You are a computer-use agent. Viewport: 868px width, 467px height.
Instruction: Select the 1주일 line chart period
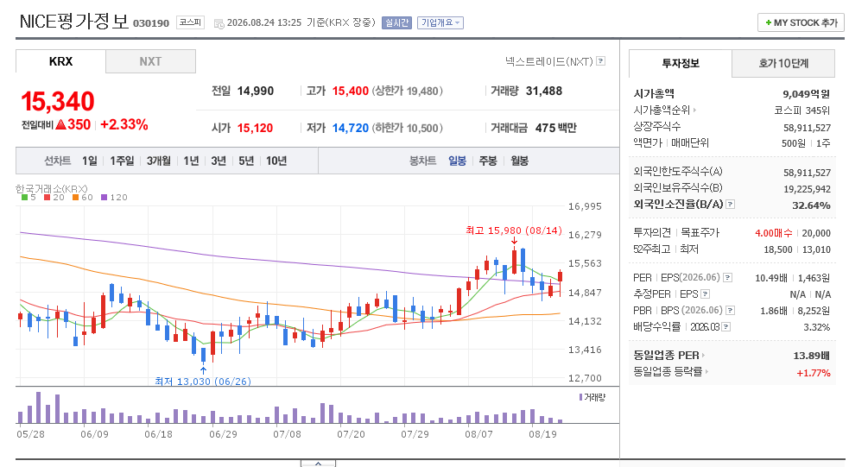point(122,161)
